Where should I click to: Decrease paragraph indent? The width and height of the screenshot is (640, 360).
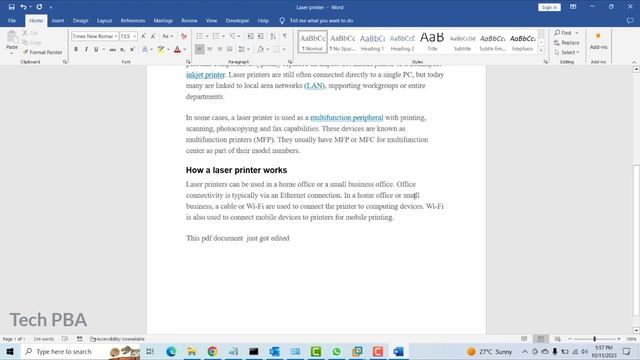(x=251, y=36)
